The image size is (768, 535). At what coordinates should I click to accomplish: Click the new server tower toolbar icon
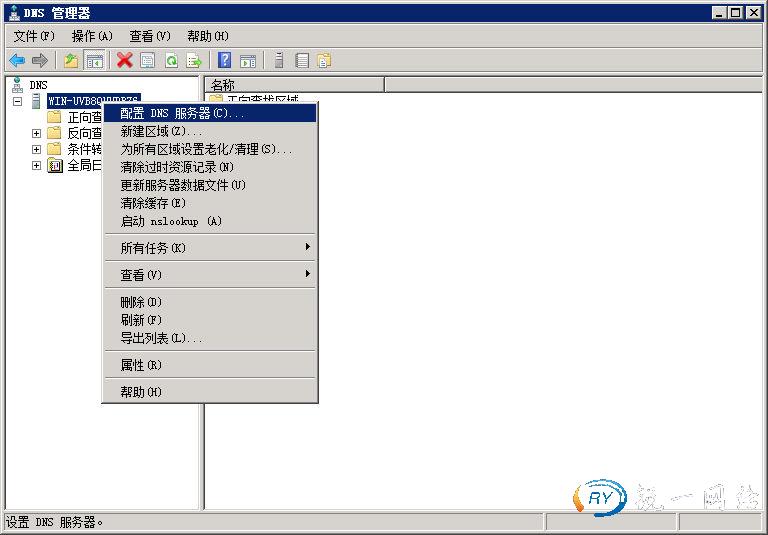[279, 61]
